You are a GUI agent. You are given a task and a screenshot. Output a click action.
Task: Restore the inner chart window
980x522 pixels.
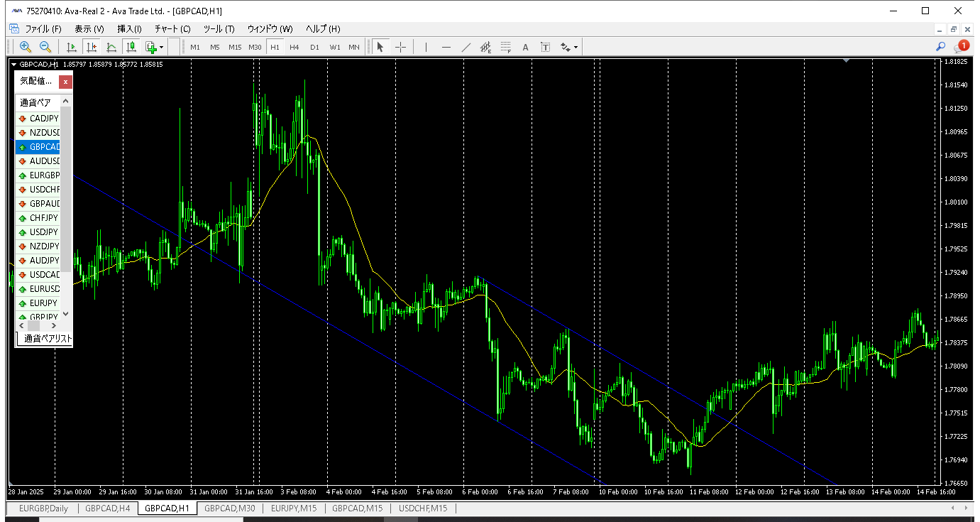[954, 29]
